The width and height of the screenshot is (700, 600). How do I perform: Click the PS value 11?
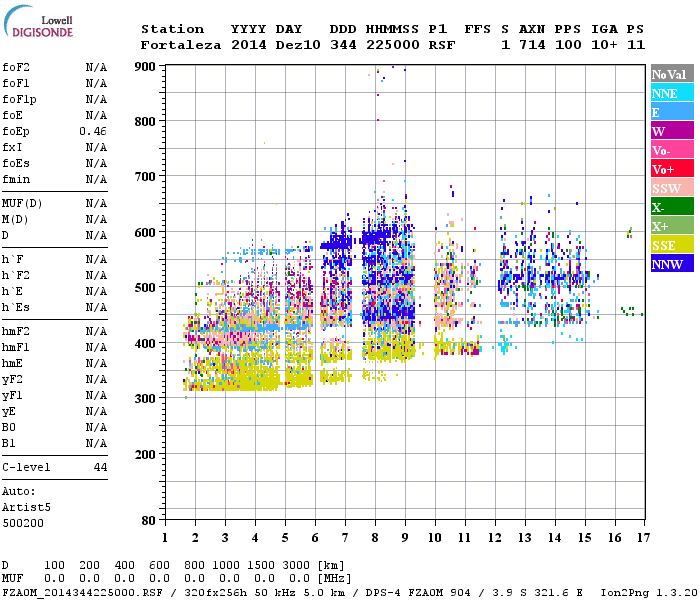pos(636,45)
